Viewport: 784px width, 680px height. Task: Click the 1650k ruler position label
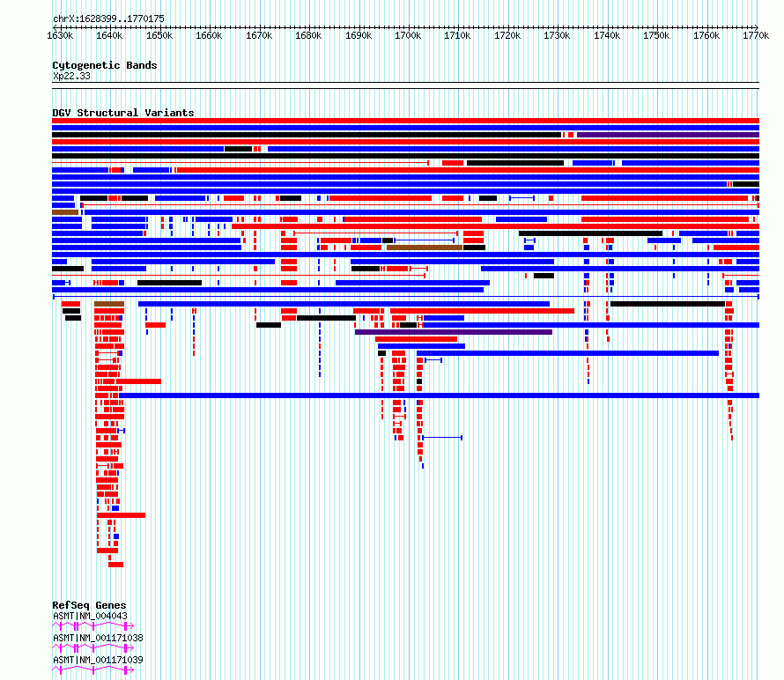click(159, 35)
